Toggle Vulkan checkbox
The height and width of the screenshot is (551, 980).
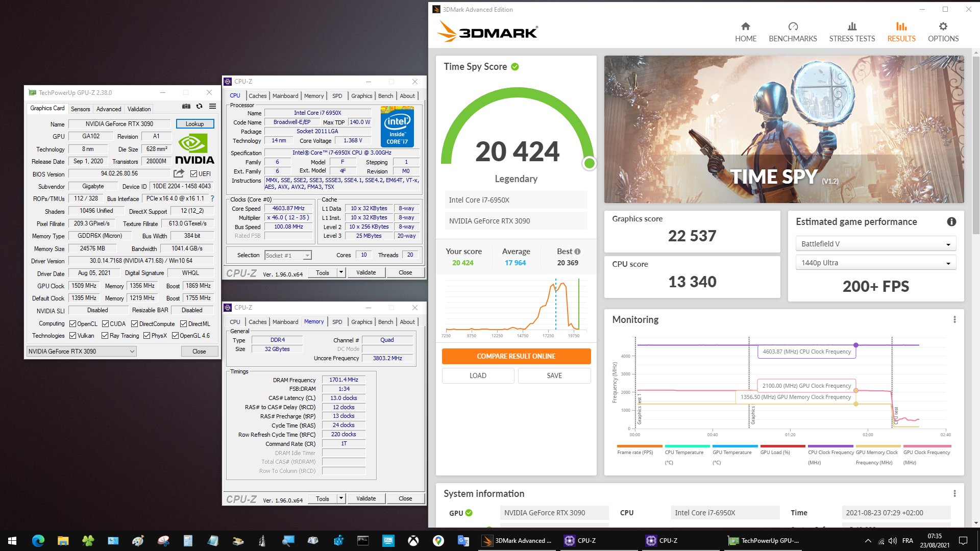[x=72, y=336]
